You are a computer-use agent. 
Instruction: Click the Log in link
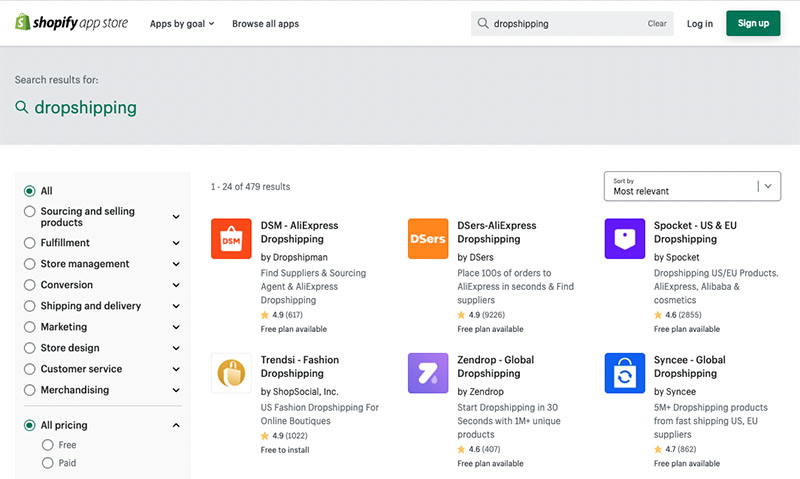point(699,23)
